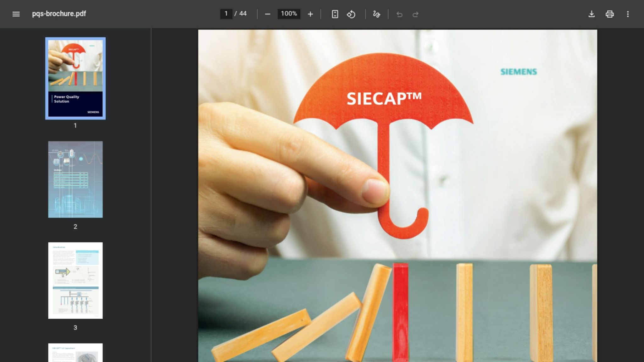Click the total page count 44
The width and height of the screenshot is (644, 362).
click(243, 14)
